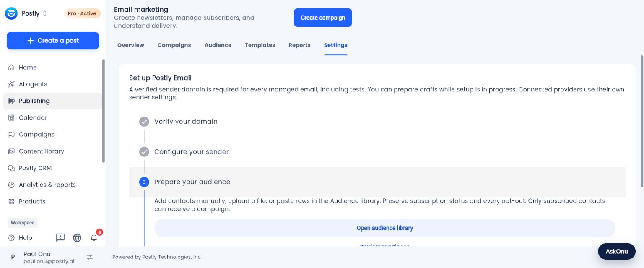Open Products grid icon in the sidebar
The image size is (644, 268).
[x=11, y=202]
